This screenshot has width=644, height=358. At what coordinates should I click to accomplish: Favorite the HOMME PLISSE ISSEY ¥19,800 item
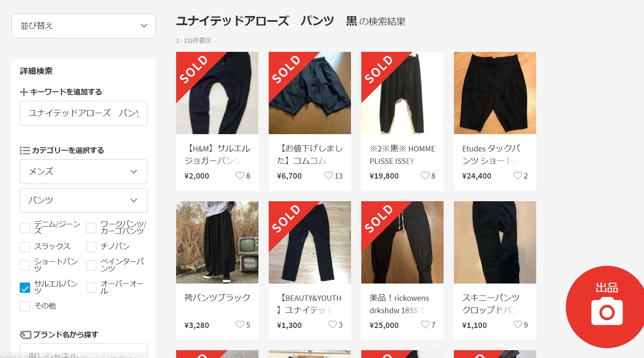pyautogui.click(x=425, y=176)
